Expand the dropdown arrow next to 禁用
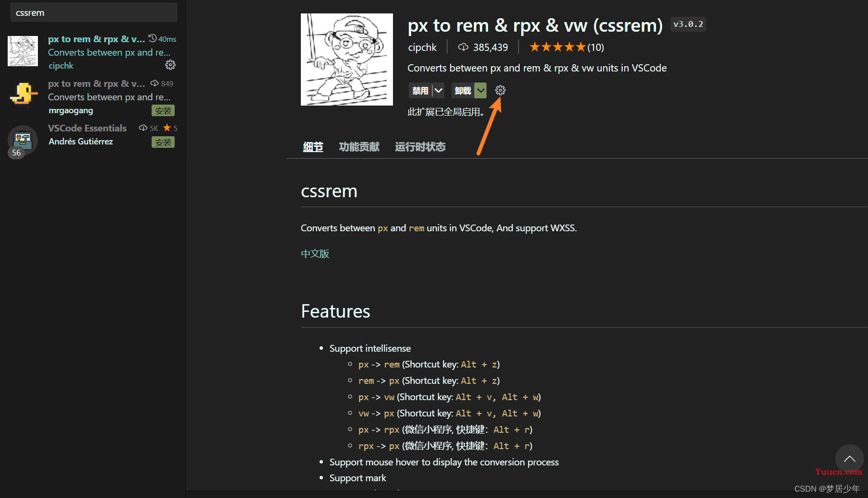Image resolution: width=868 pixels, height=498 pixels. (438, 90)
